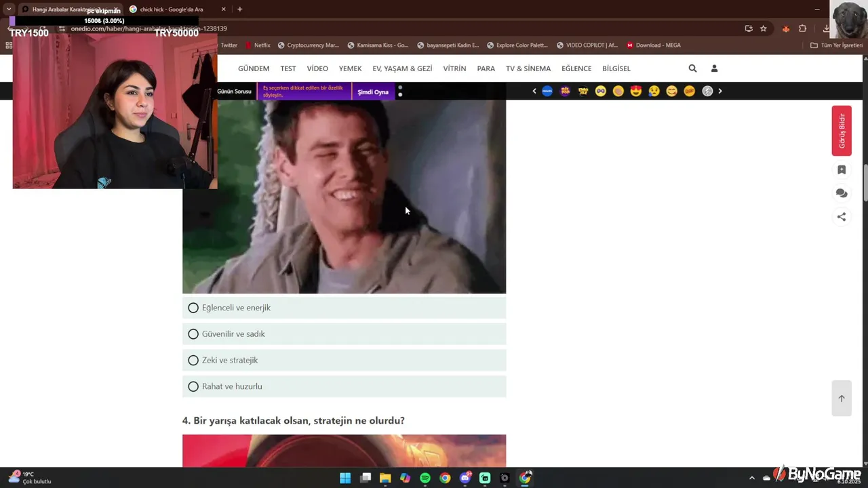This screenshot has height=488, width=868.
Task: Choose the 'Eğlenceli ve enerjik' option
Action: (344, 308)
